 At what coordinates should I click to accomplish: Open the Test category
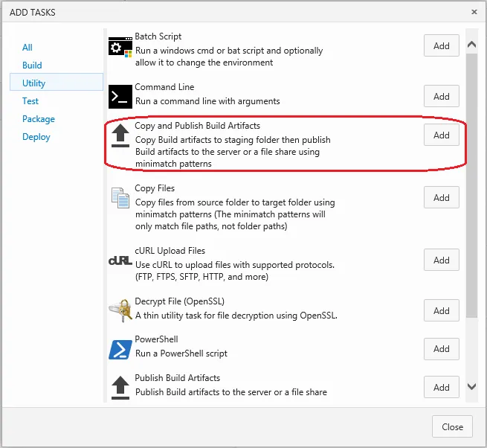(30, 101)
